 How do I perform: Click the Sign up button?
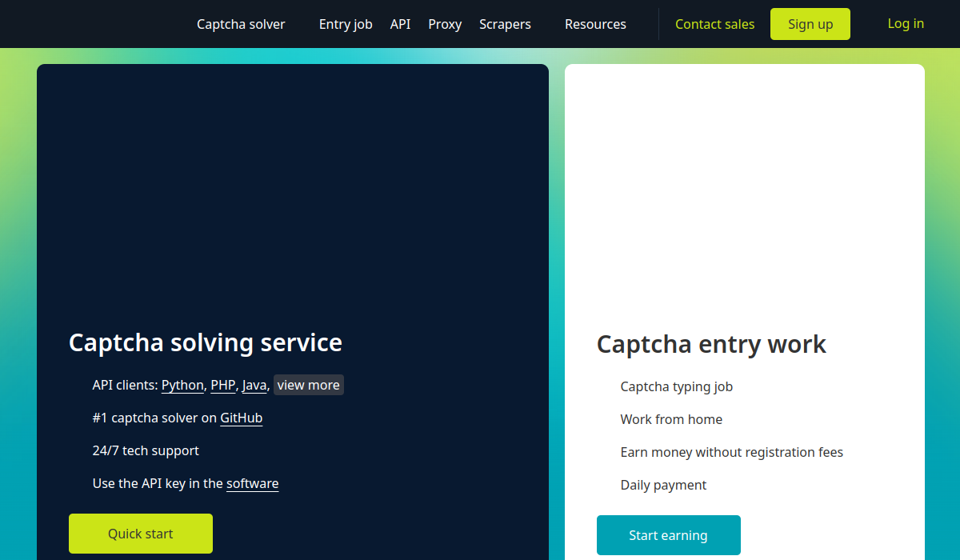tap(810, 24)
